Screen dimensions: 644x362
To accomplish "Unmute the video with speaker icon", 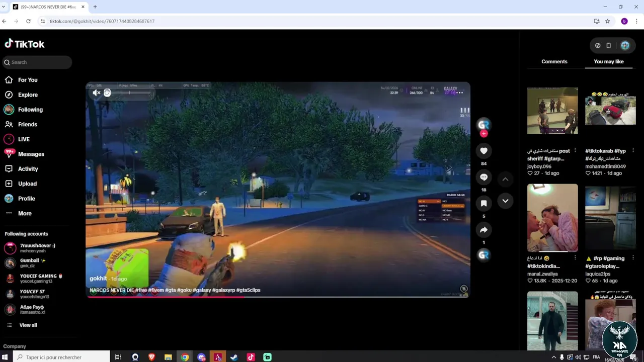I will pos(97,93).
